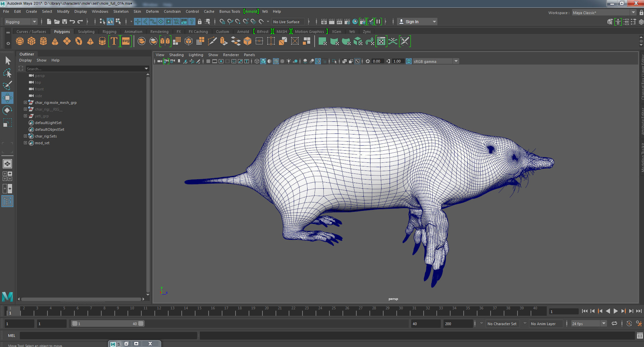Switch to the Sculpting shelf tab
Image resolution: width=644 pixels, height=347 pixels.
click(x=86, y=32)
